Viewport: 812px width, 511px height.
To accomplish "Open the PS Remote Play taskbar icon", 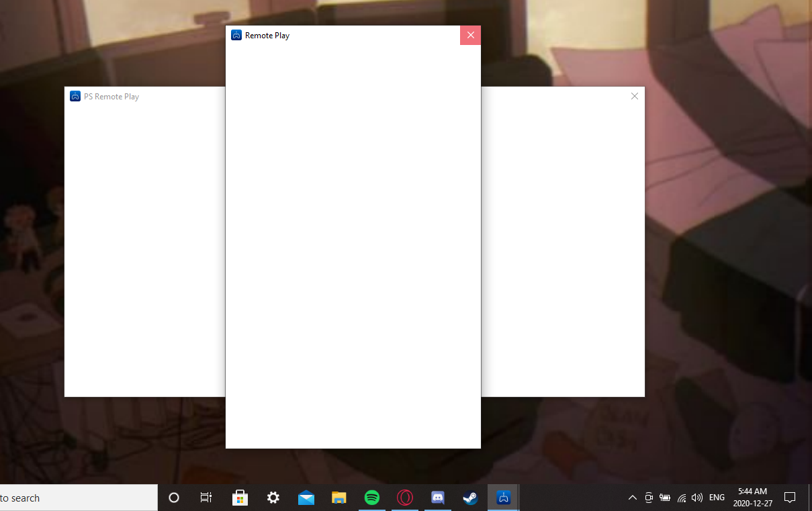I will pos(503,498).
